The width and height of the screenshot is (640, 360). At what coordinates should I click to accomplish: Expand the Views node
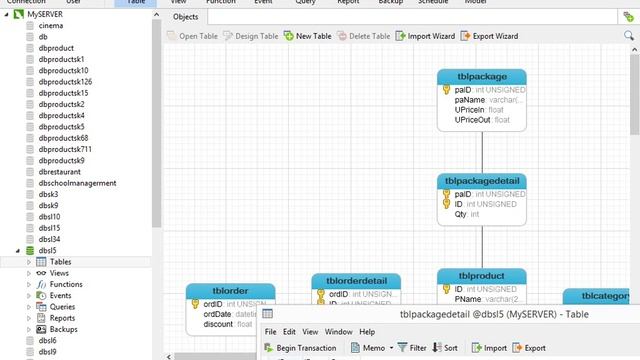pyautogui.click(x=29, y=273)
